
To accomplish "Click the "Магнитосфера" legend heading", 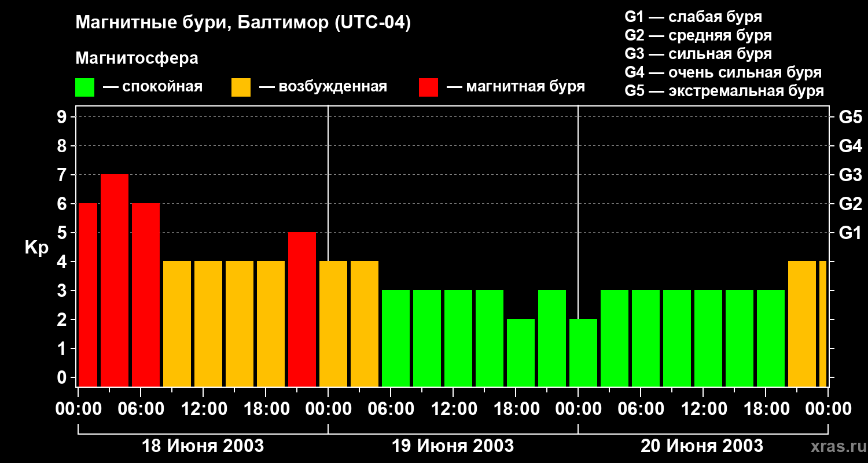I will 137,58.
